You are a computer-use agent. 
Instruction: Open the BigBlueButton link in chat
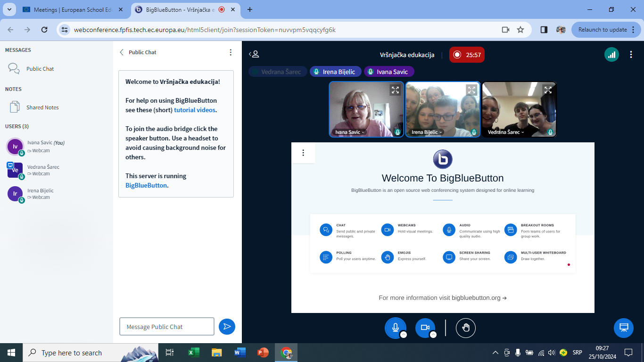tap(146, 185)
